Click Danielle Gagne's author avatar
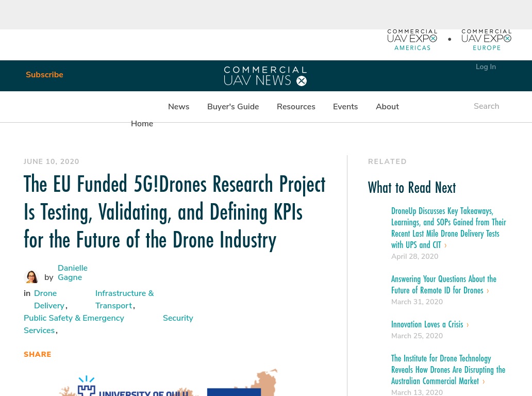 click(32, 276)
